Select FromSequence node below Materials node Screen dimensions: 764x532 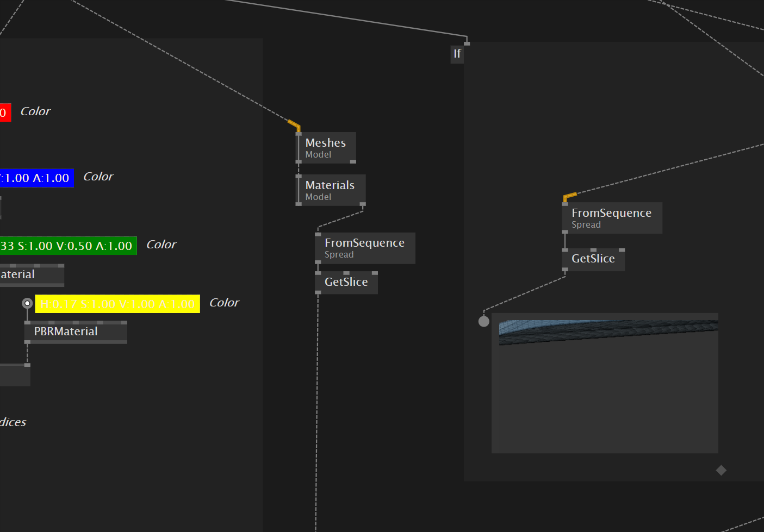coord(364,248)
